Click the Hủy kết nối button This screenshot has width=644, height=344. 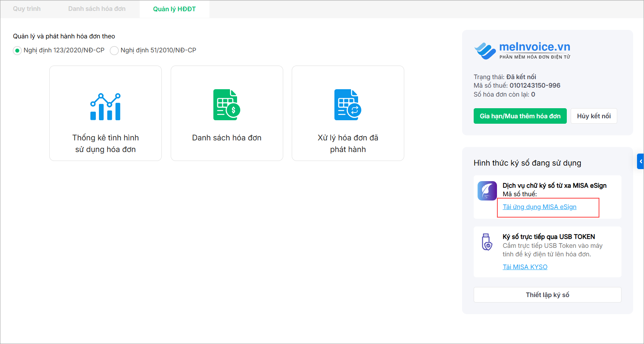(x=594, y=116)
